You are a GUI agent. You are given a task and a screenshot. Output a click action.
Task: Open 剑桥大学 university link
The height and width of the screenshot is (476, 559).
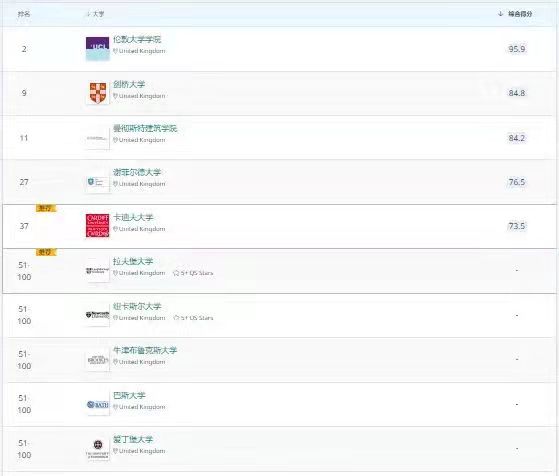[129, 85]
